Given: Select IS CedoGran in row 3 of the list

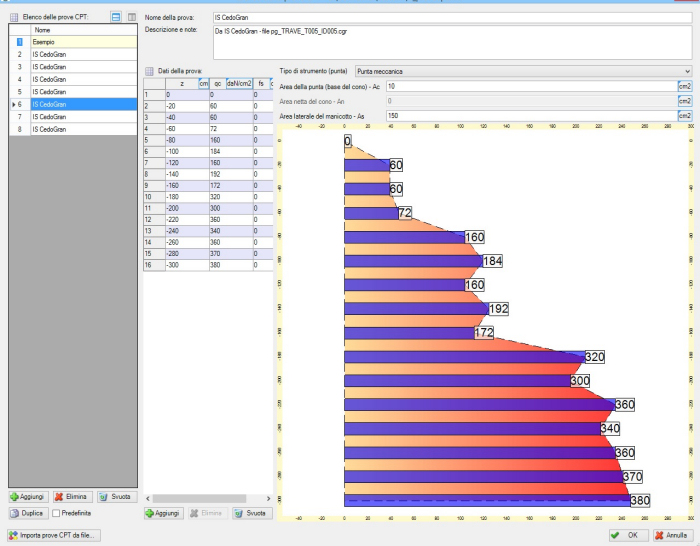Looking at the screenshot, I should tap(84, 67).
